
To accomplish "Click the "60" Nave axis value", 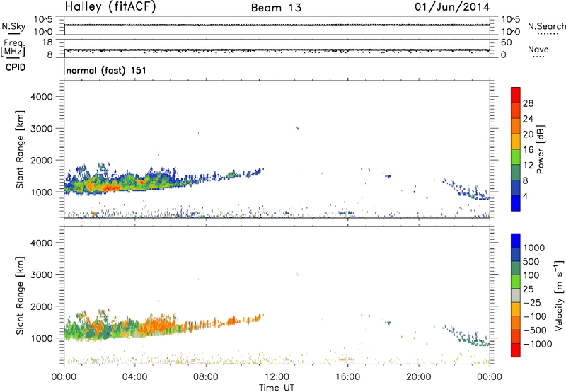I will (507, 42).
